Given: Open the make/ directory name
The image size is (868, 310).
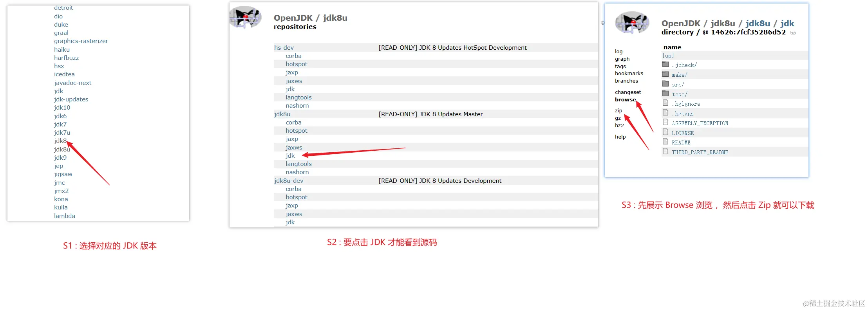Looking at the screenshot, I should 680,75.
